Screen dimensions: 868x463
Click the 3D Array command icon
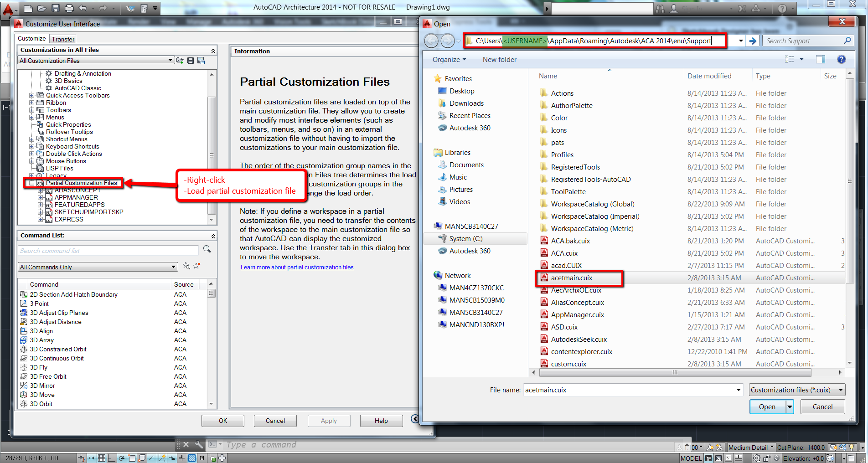click(24, 340)
